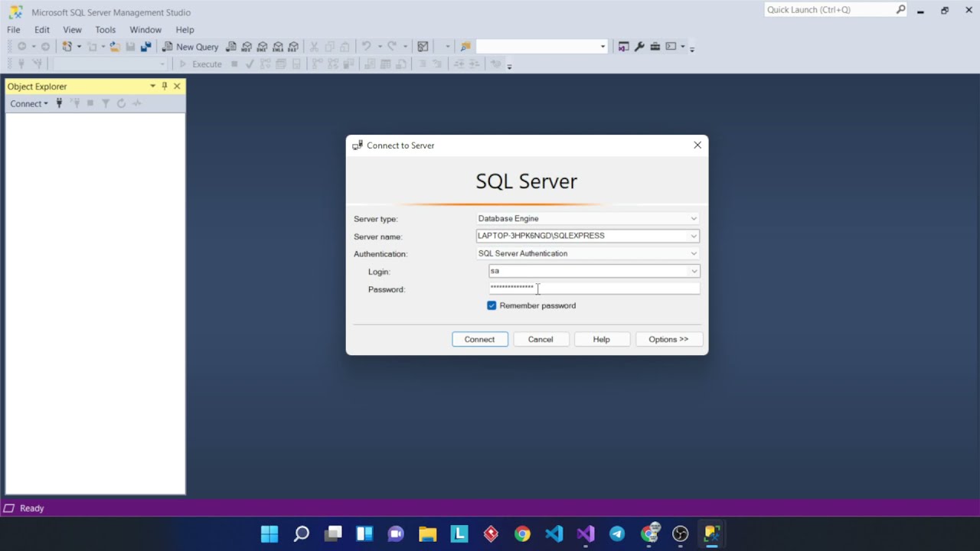The height and width of the screenshot is (551, 980).
Task: Open the Solution Explorer toolbar icon
Action: point(623,47)
